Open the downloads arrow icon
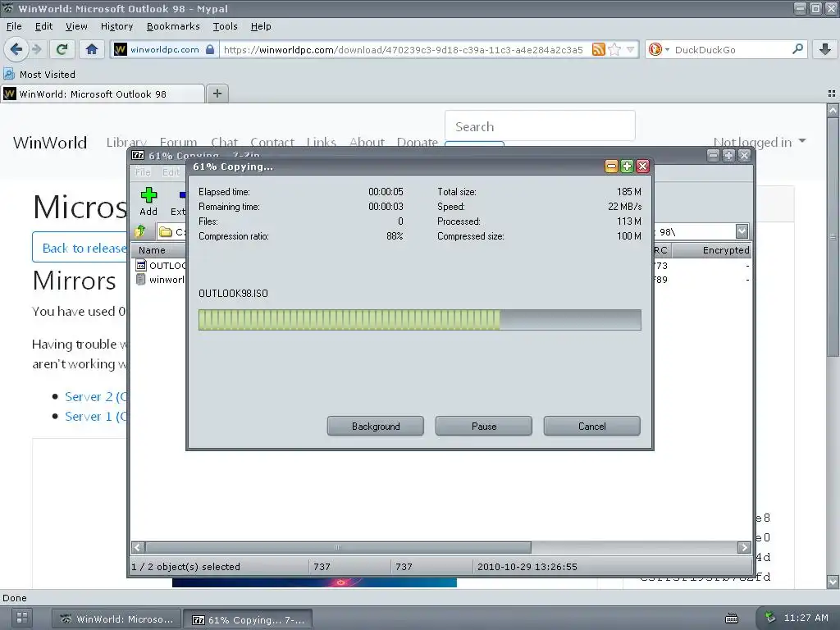Viewport: 840px width, 630px height. [825, 49]
